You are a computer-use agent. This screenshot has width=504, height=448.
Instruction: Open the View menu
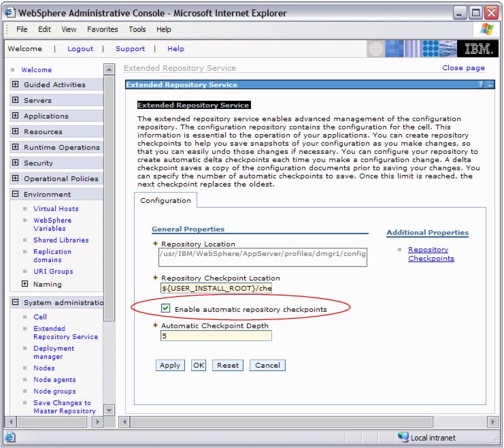(x=69, y=29)
